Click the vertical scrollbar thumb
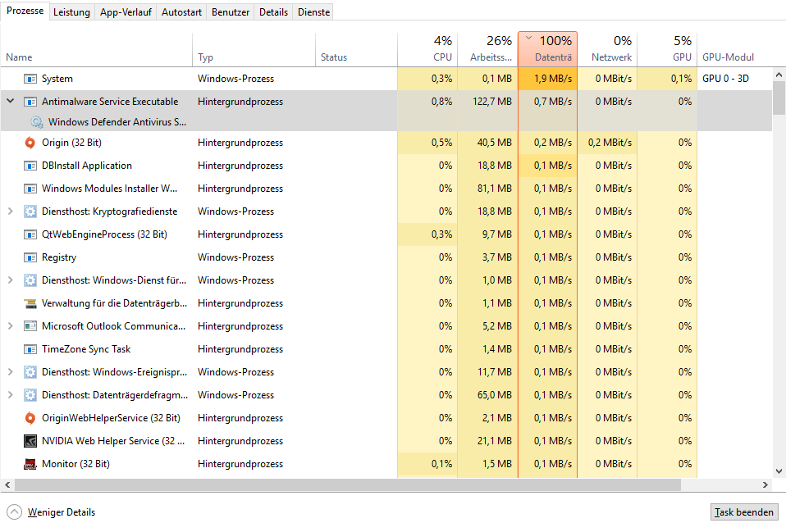This screenshot has width=786, height=532. point(779,98)
